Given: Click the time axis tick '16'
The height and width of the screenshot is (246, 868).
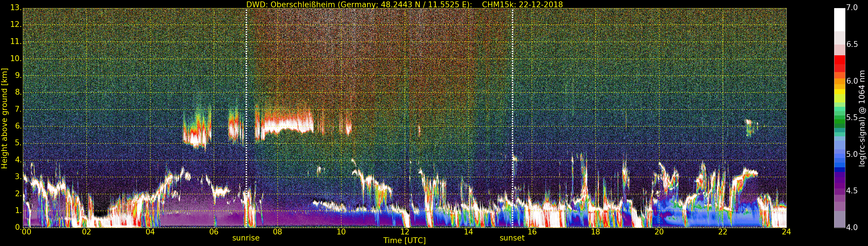Looking at the screenshot, I should (532, 232).
